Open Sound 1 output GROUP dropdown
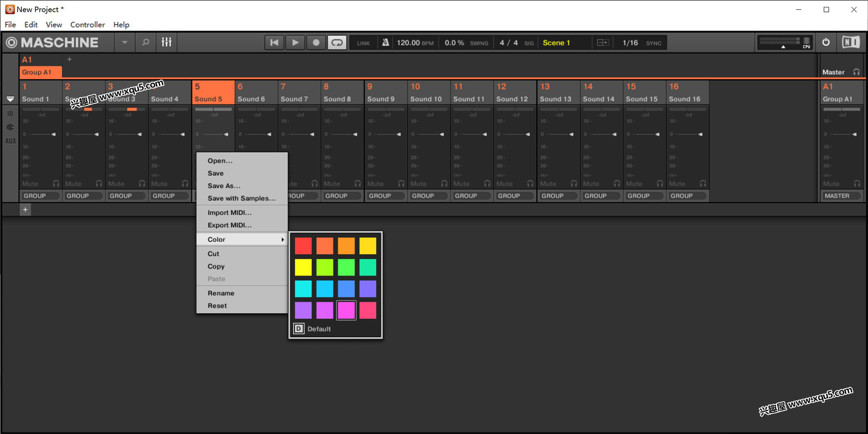Screen dimensions: 868x434 point(40,196)
